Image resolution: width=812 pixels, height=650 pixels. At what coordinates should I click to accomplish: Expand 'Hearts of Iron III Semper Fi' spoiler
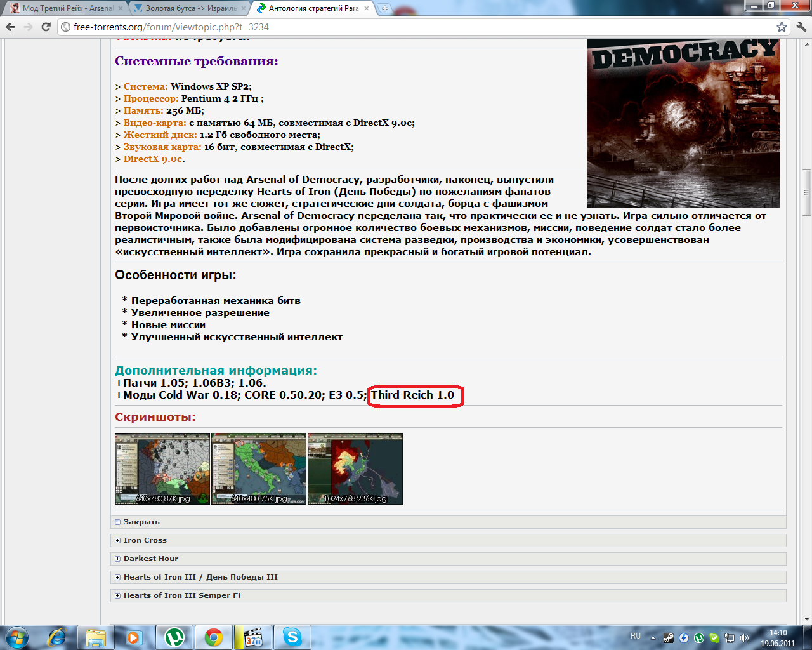[448, 595]
